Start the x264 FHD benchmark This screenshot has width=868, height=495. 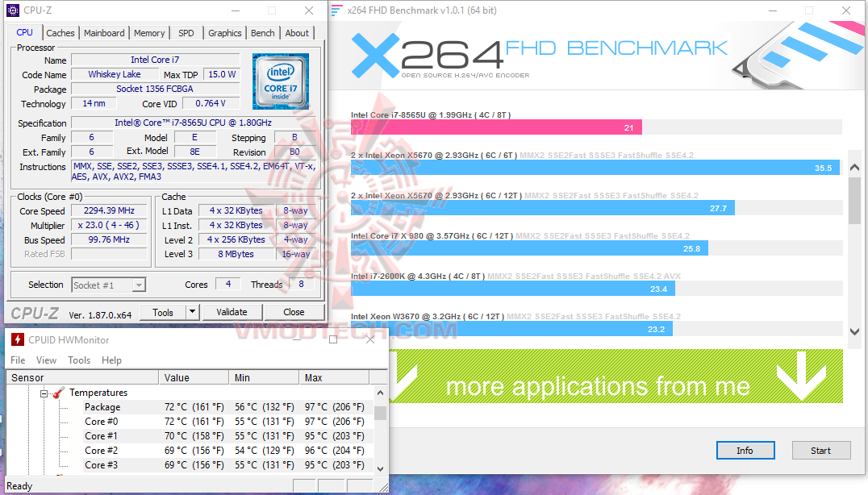tap(821, 450)
